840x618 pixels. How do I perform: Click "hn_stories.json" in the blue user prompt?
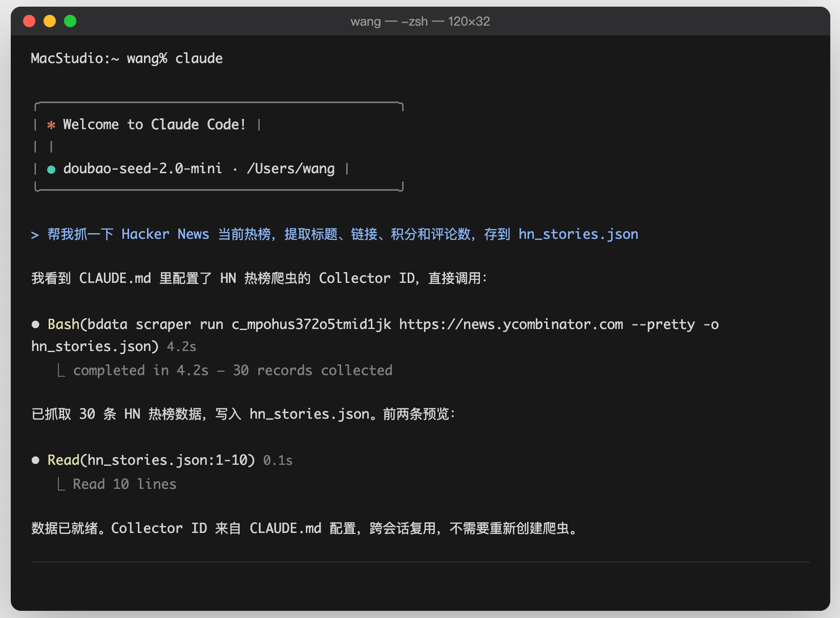[x=579, y=234]
